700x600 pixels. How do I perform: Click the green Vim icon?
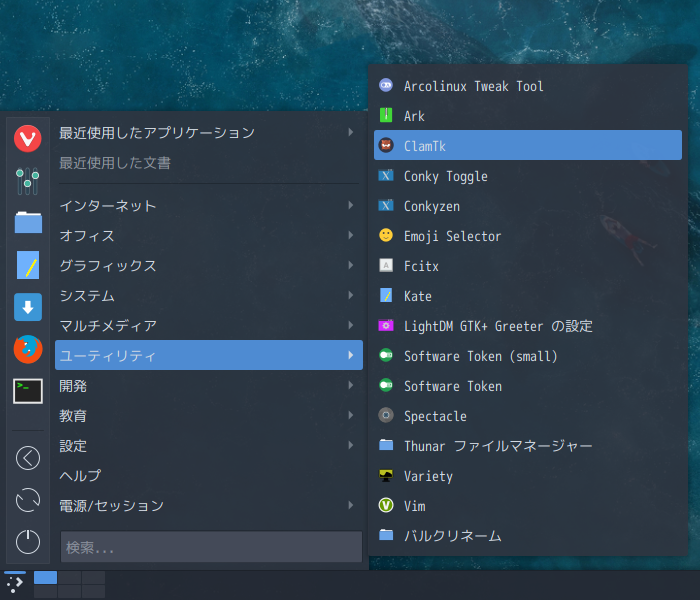click(386, 505)
